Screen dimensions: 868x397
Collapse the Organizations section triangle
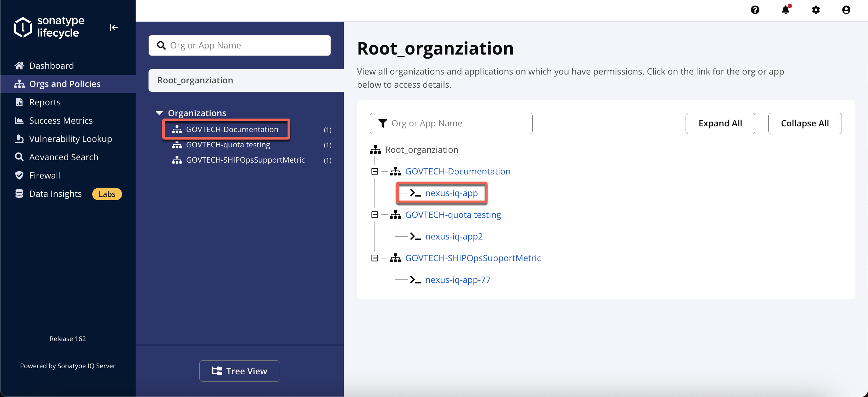click(159, 113)
